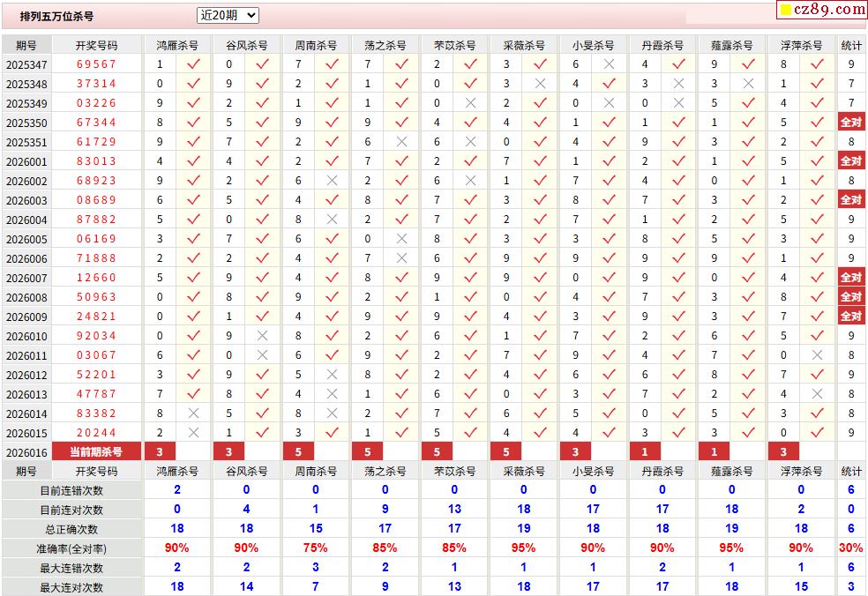Click the X mark for 荡之杀号 in row 2026005
The image size is (868, 596).
coord(401,239)
